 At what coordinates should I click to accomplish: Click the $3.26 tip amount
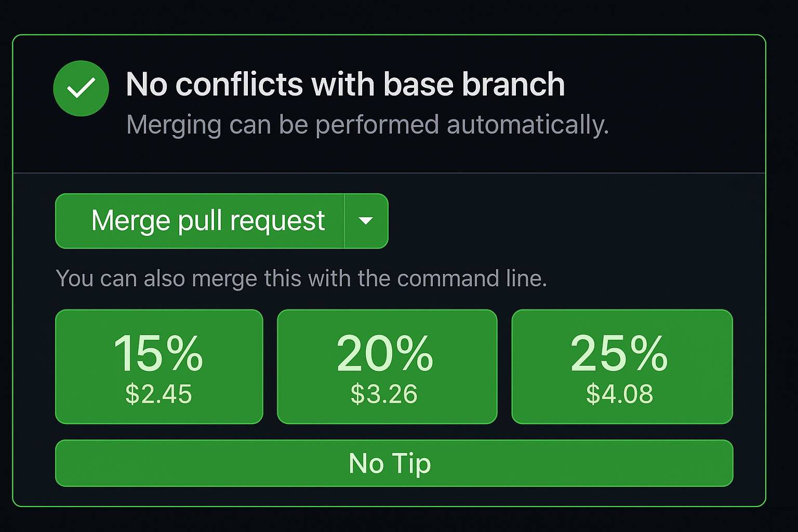[384, 394]
